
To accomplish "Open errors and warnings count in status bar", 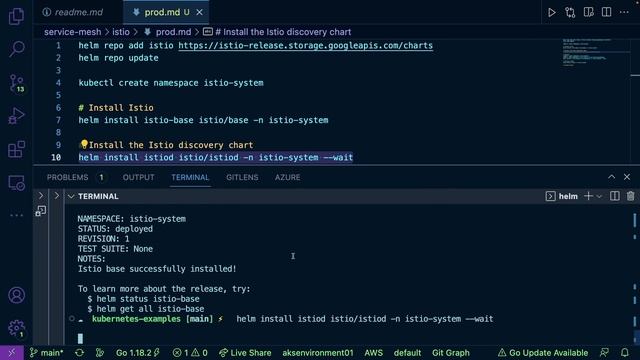I will tap(190, 353).
